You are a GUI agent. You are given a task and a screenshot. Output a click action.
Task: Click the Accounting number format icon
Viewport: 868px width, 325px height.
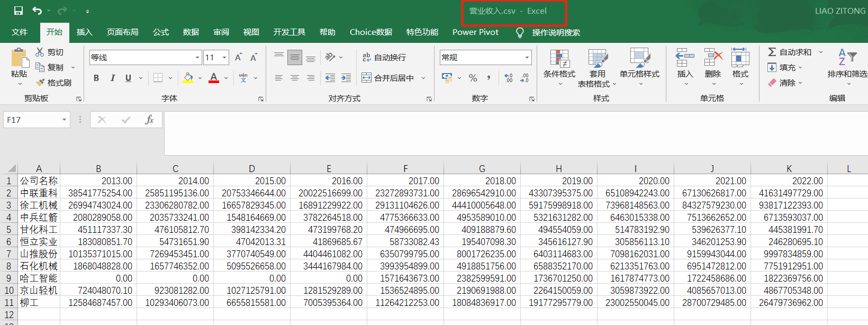[x=447, y=78]
